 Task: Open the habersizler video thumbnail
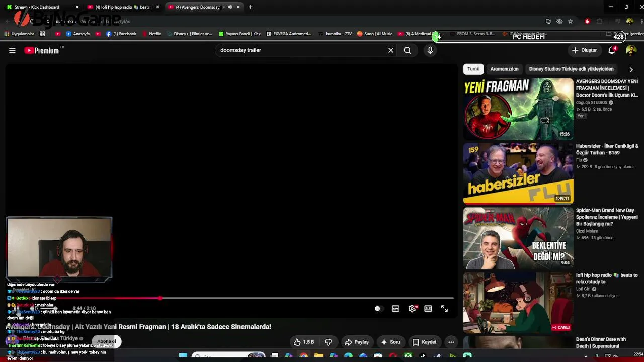[x=518, y=173]
